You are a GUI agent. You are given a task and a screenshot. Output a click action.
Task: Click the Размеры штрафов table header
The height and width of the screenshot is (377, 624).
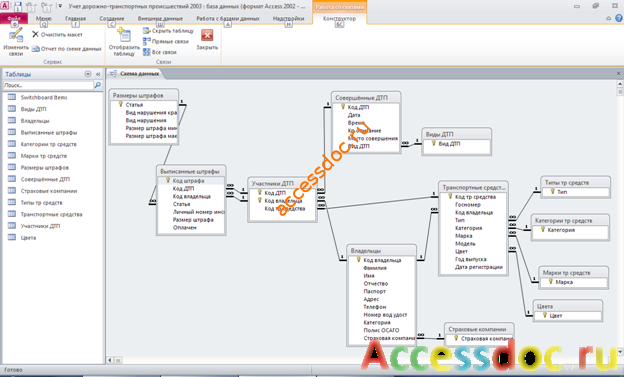click(x=143, y=95)
